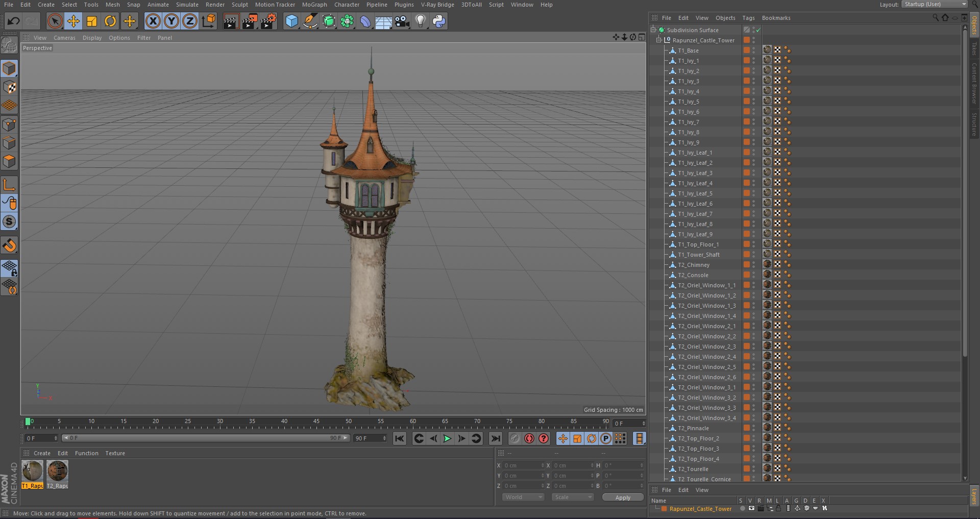Add a Camera object

coord(402,21)
